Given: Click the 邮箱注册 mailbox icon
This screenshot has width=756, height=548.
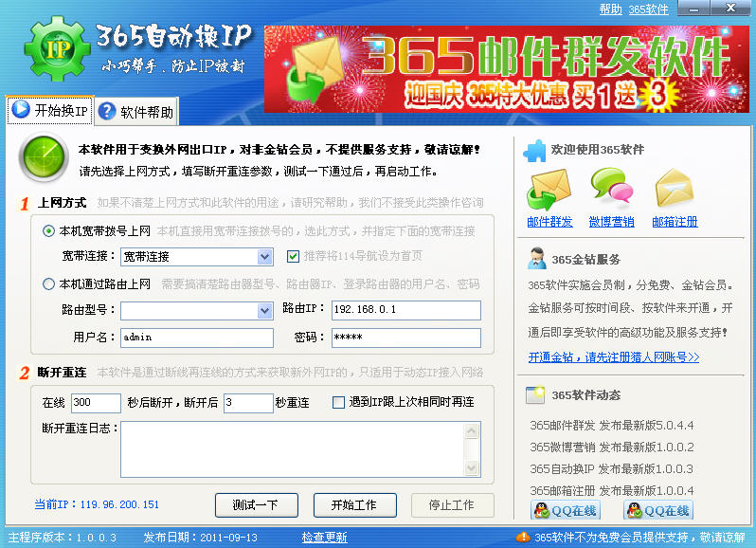Looking at the screenshot, I should pyautogui.click(x=675, y=189).
